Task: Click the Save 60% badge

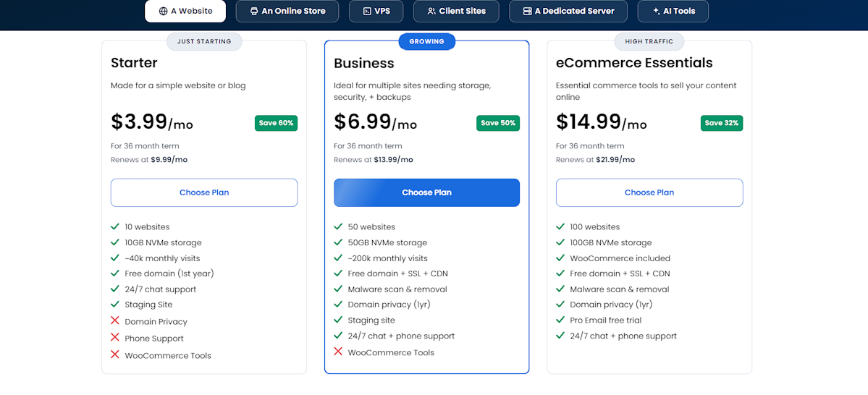Action: pos(277,123)
